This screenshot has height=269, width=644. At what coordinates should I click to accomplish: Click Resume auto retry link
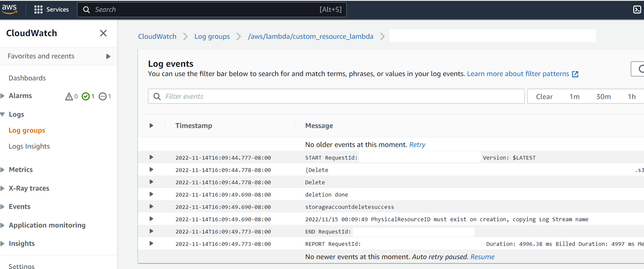pyautogui.click(x=482, y=257)
